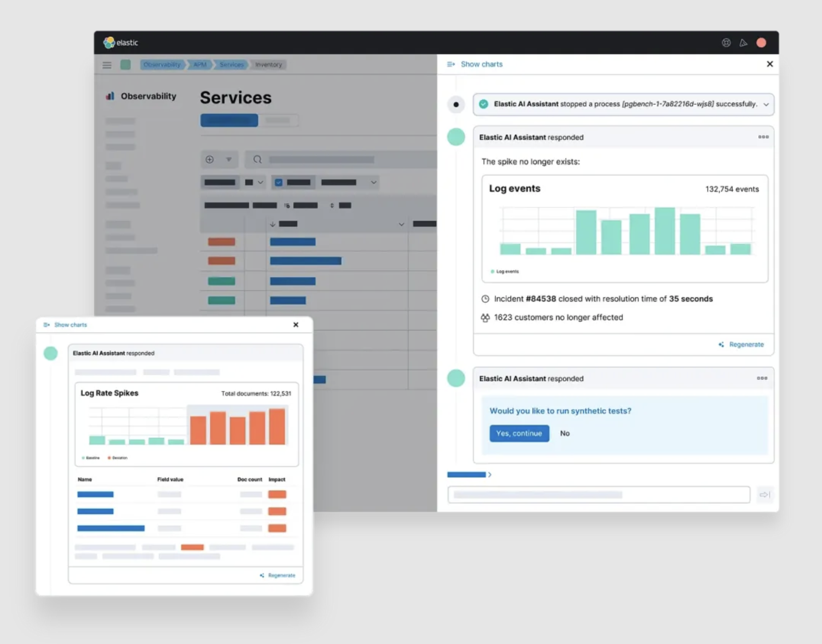The image size is (822, 644).
Task: Click the send arrow beside the chat input
Action: pos(765,495)
